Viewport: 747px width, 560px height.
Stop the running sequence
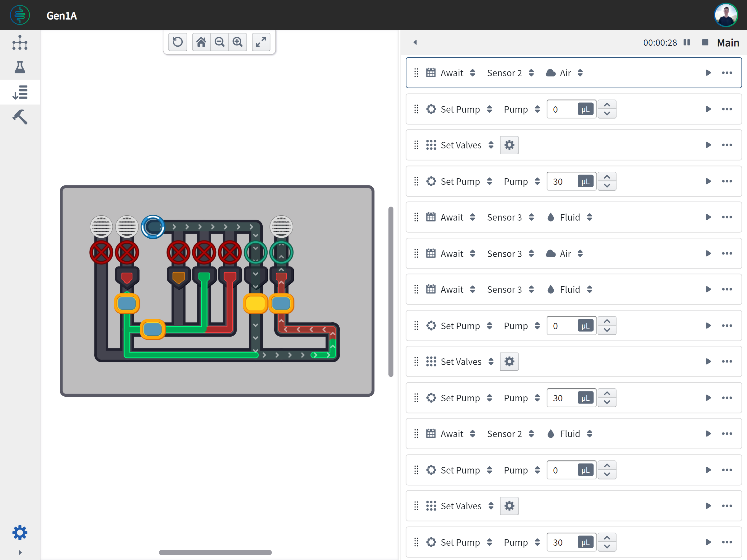(x=705, y=43)
